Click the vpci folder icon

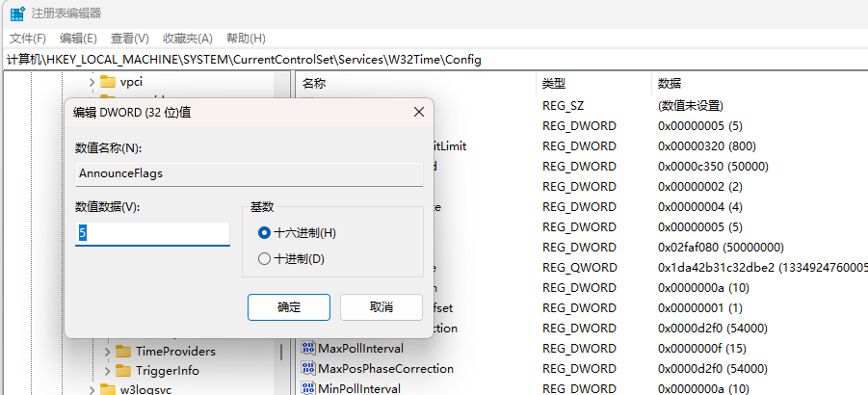point(107,82)
